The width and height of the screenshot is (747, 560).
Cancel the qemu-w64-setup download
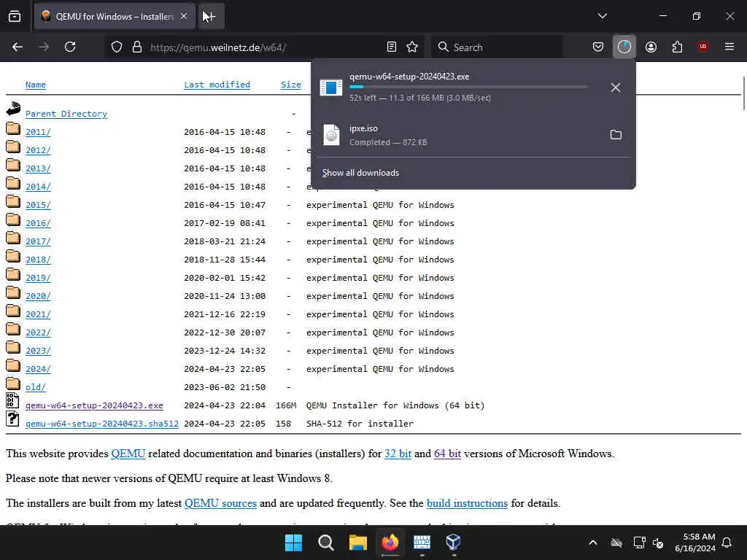tap(616, 87)
